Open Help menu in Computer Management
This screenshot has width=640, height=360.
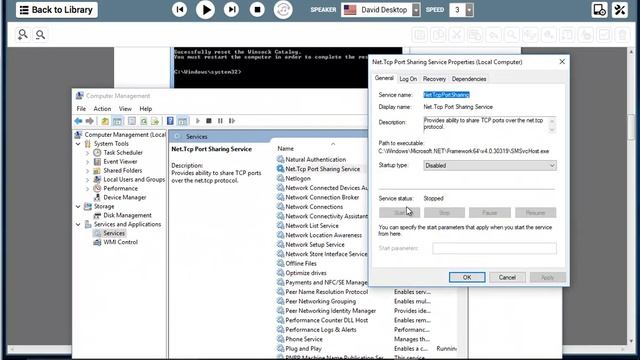[x=146, y=109]
